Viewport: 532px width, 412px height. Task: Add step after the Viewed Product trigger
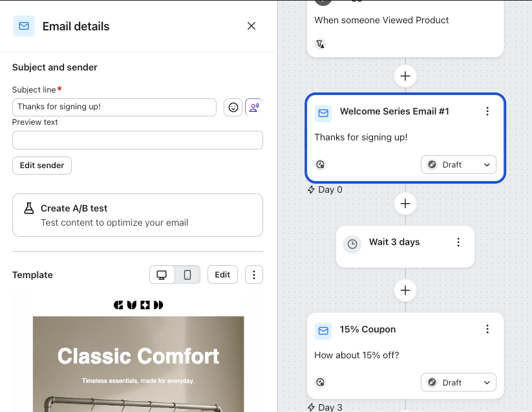tap(405, 76)
